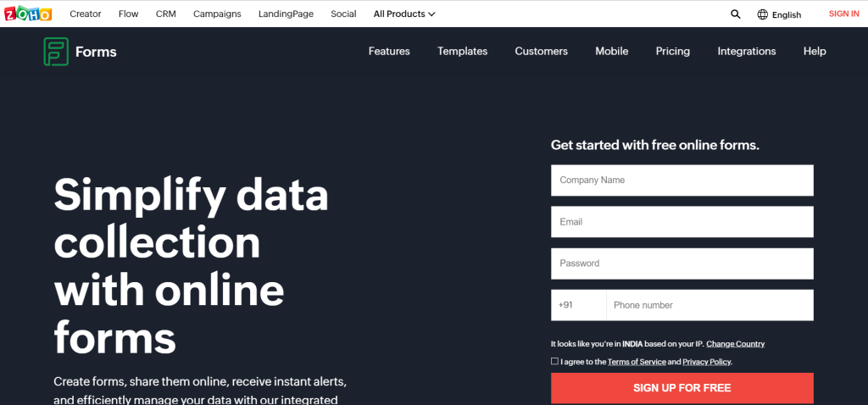Focus the Email field
This screenshot has height=405, width=868.
(682, 222)
